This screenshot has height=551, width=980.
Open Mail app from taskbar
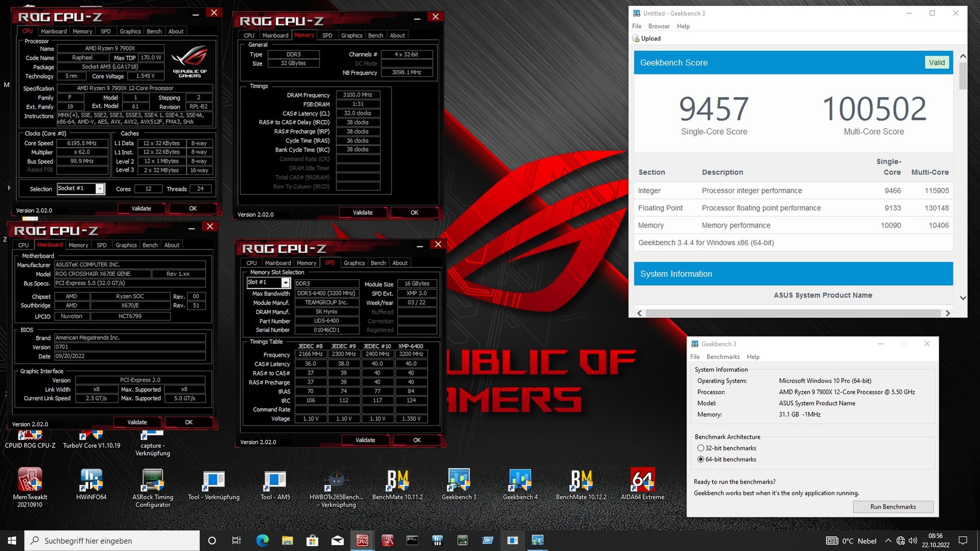click(x=337, y=540)
